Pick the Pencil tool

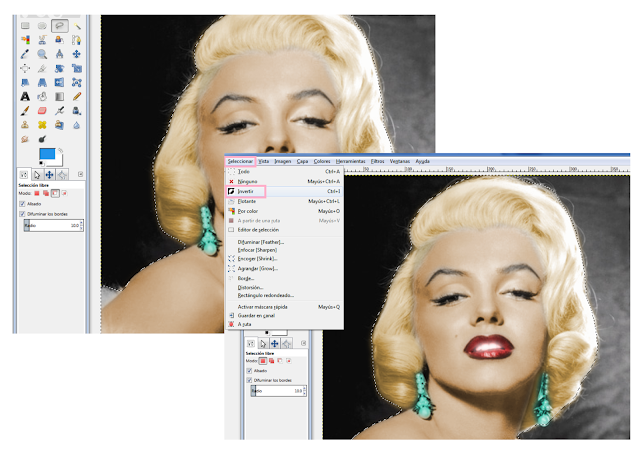77,96
